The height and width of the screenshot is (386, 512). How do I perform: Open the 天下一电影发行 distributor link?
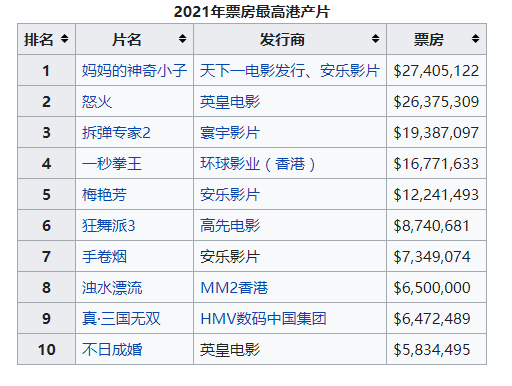252,71
